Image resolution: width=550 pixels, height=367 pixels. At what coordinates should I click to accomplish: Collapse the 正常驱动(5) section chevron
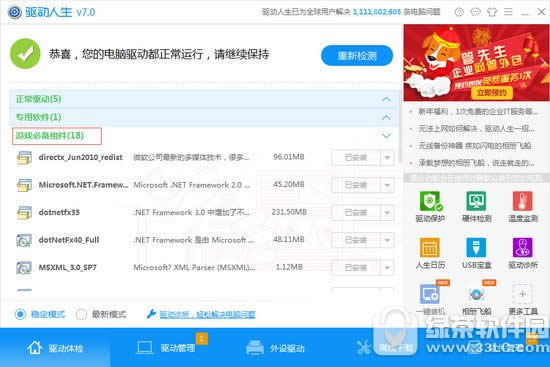(x=386, y=99)
